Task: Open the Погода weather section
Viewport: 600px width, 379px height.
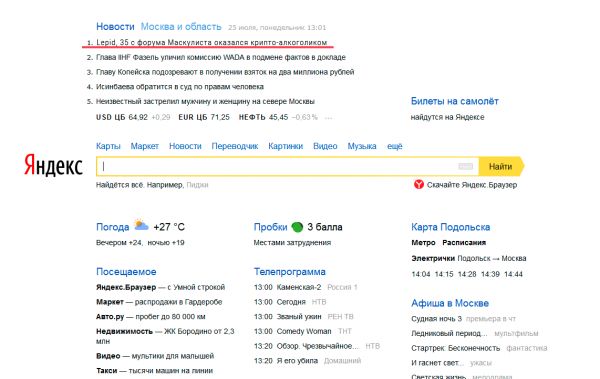Action: pos(112,227)
